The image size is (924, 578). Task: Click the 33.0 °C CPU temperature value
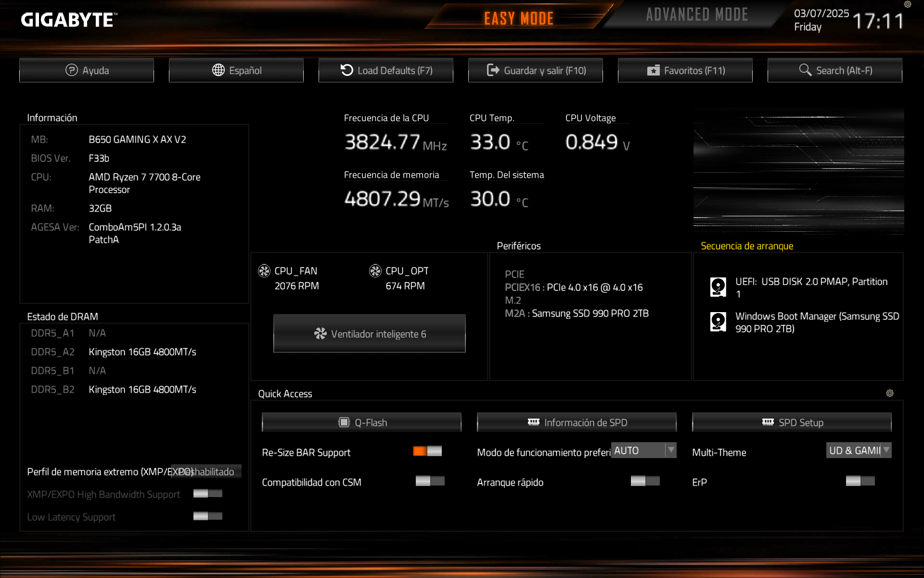499,143
